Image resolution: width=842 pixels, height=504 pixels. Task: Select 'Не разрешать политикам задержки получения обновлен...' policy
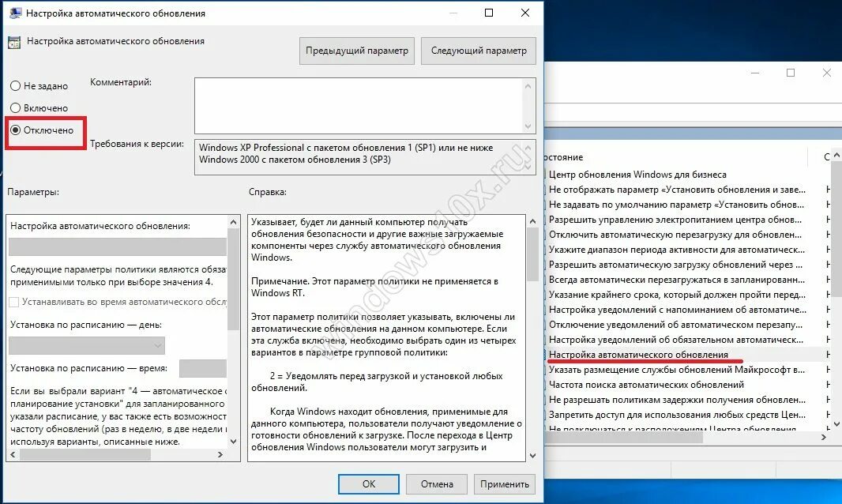coord(677,400)
